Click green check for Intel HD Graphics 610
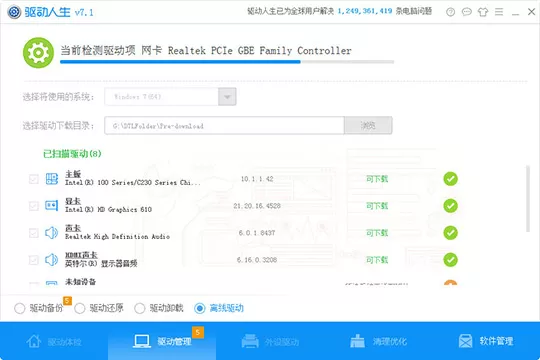 [450, 206]
